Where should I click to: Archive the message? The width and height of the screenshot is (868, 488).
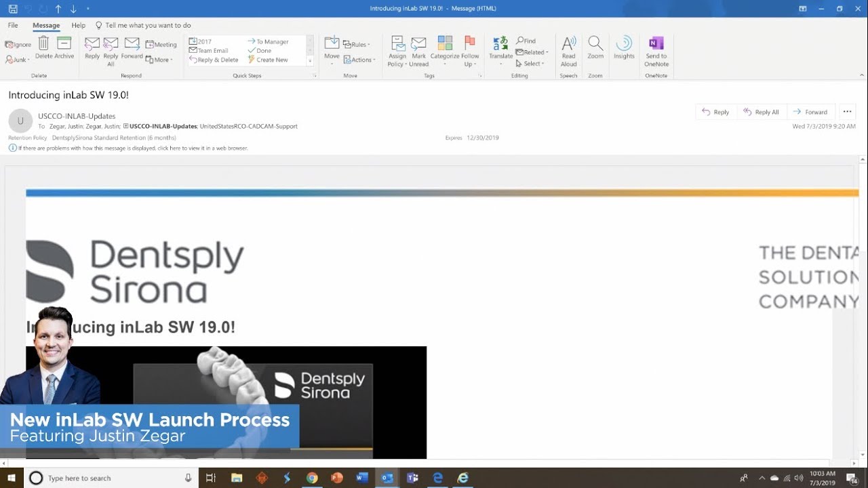pos(64,47)
